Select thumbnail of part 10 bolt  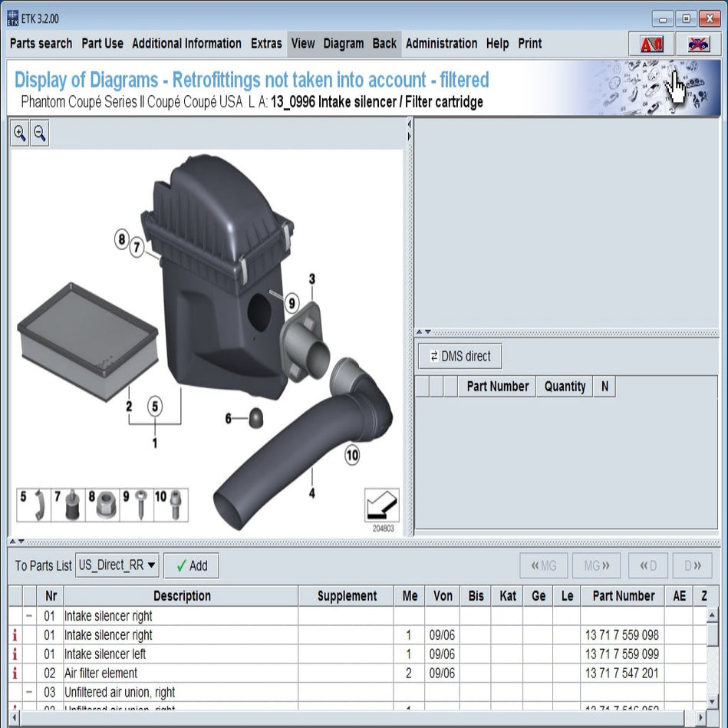[171, 505]
